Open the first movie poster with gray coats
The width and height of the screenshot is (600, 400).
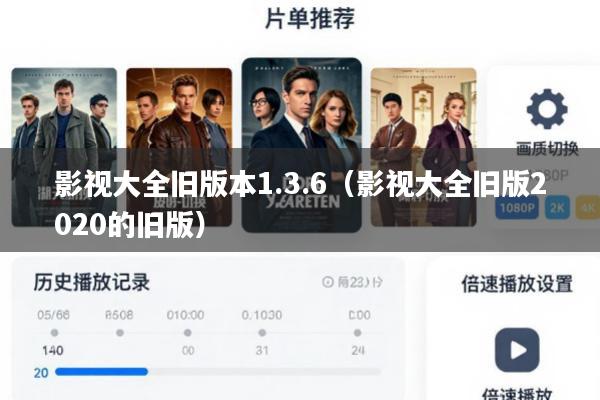point(64,147)
